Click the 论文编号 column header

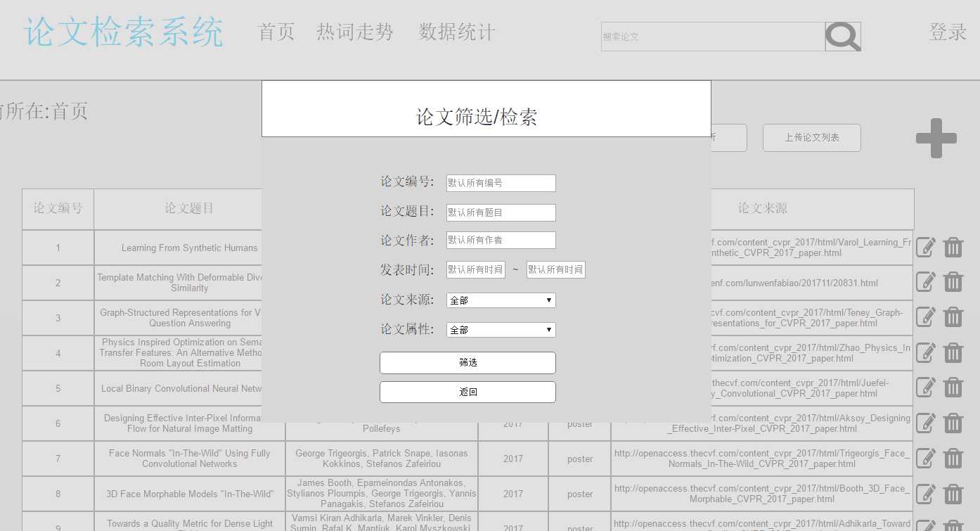pos(58,209)
